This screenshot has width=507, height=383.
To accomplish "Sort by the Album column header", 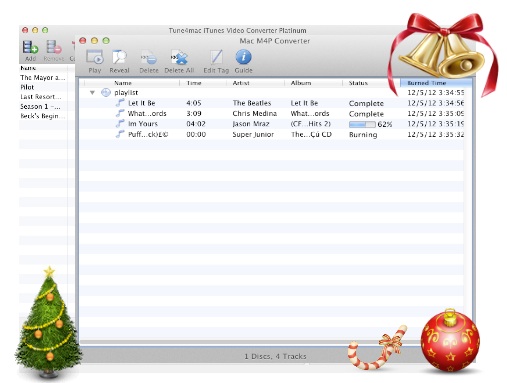I will pyautogui.click(x=301, y=83).
